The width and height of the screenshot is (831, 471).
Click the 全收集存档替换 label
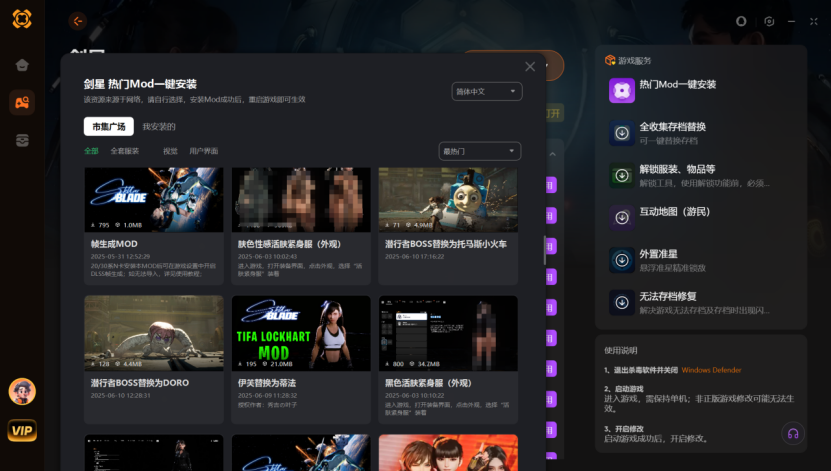point(673,127)
